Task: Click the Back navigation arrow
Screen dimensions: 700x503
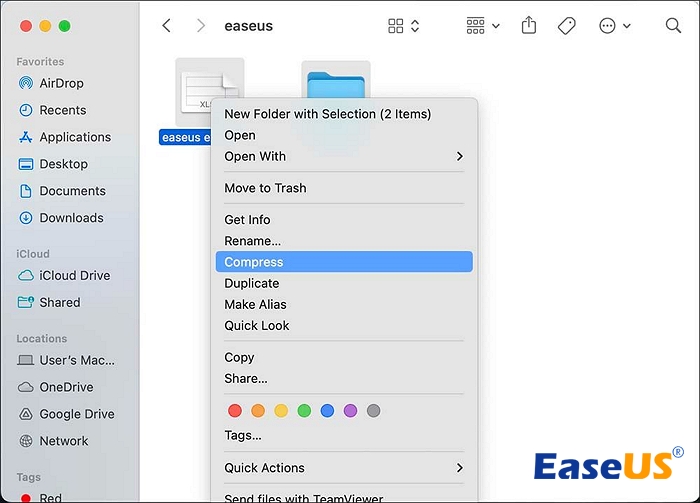Action: coord(167,26)
